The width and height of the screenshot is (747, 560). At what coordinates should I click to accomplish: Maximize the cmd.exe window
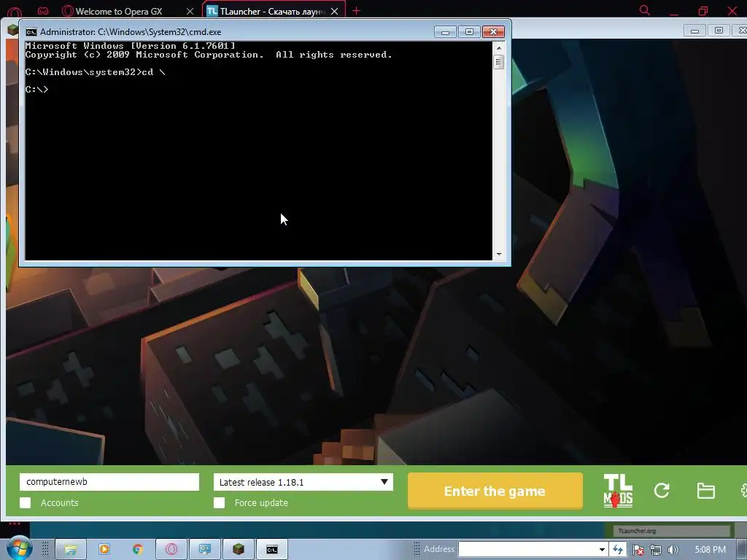(469, 32)
